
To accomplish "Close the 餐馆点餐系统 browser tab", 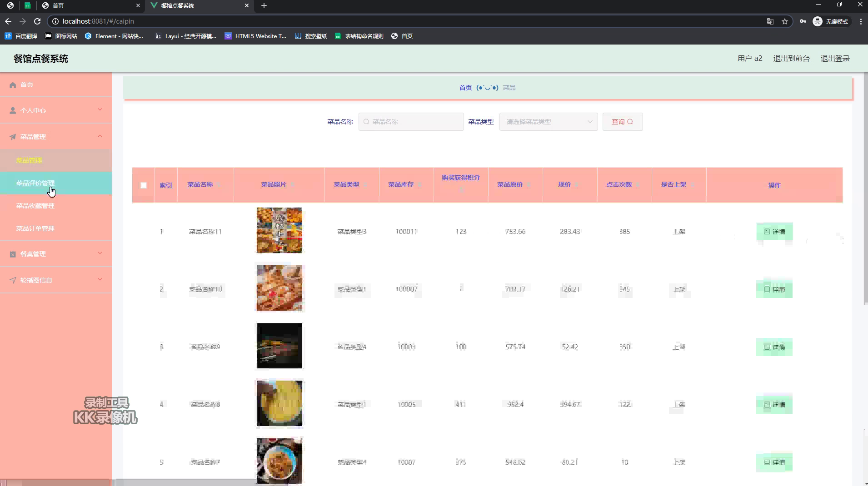I will click(x=247, y=5).
